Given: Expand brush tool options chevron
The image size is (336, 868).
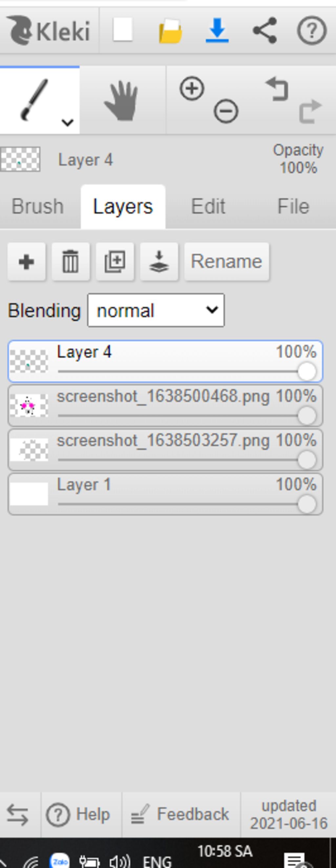Looking at the screenshot, I should point(68,122).
